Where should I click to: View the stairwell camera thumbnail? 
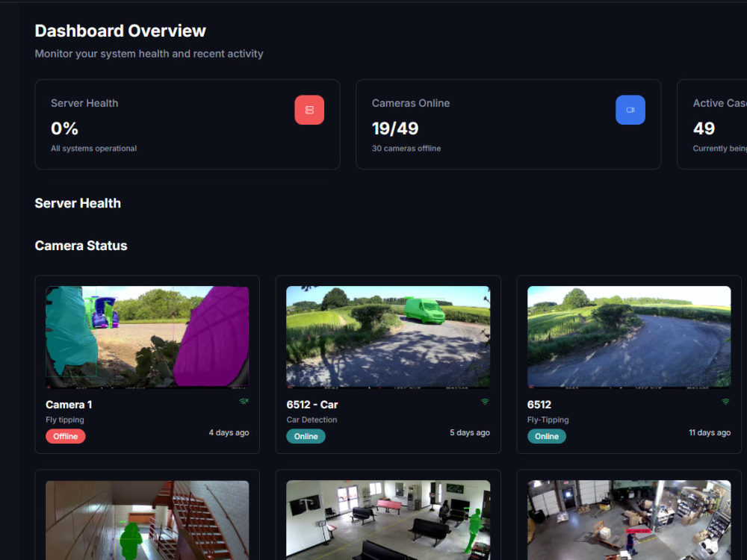pos(147,520)
